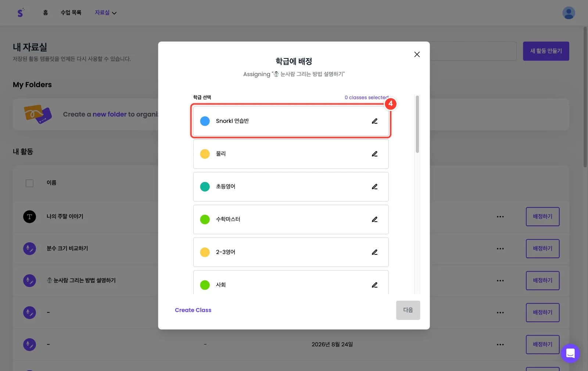The height and width of the screenshot is (371, 588).
Task: Select the 수학마스터 class
Action: point(291,219)
